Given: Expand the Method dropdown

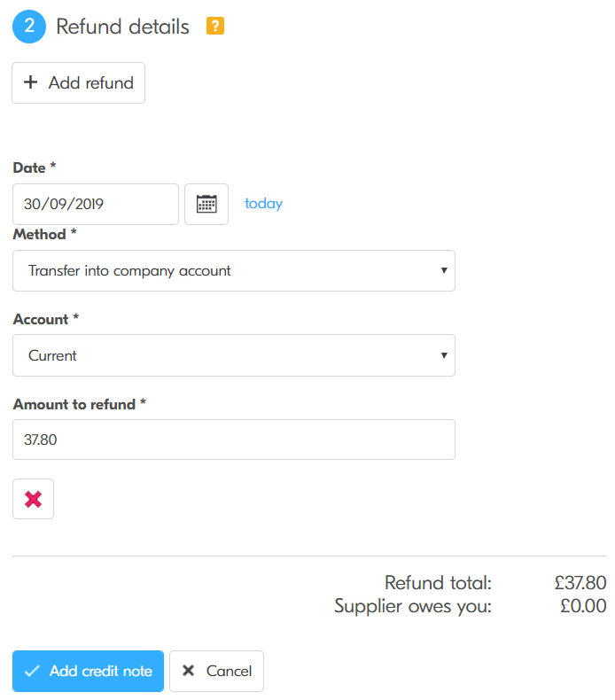Looking at the screenshot, I should click(234, 271).
